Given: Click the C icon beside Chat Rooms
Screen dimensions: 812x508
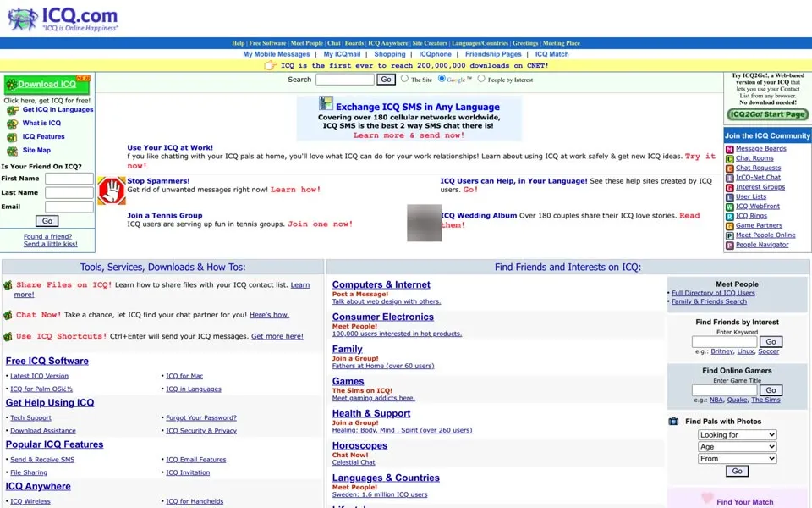Looking at the screenshot, I should tap(730, 158).
